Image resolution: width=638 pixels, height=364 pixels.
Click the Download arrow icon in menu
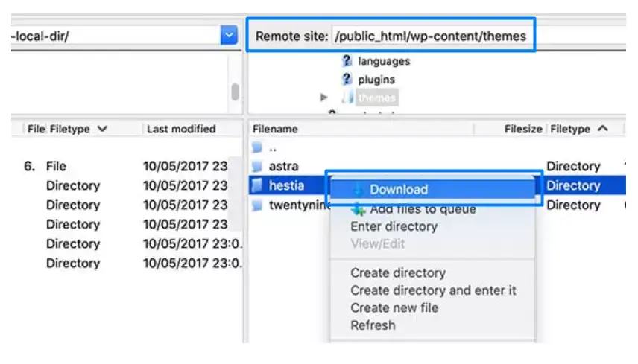coord(358,189)
